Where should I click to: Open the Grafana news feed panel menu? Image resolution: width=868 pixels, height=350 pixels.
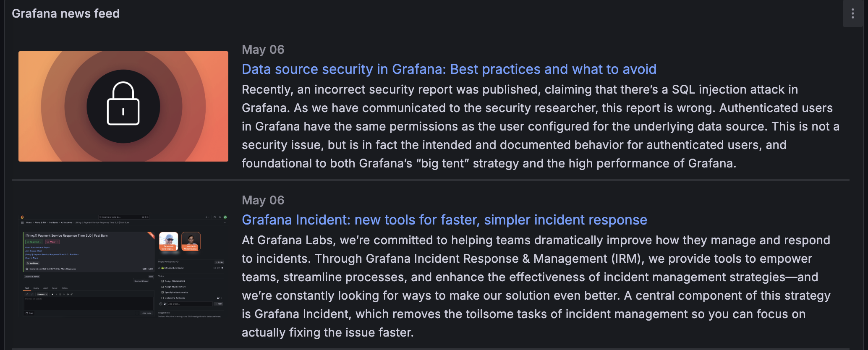[852, 13]
